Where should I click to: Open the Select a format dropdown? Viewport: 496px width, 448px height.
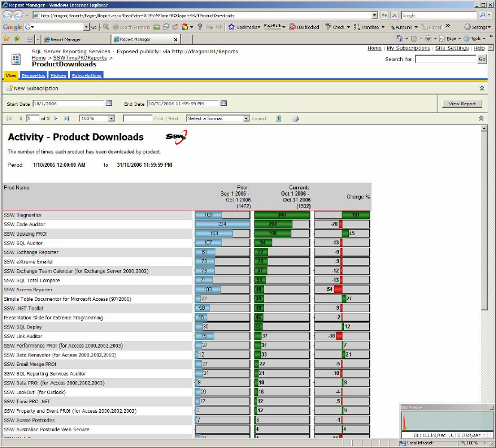[x=246, y=118]
